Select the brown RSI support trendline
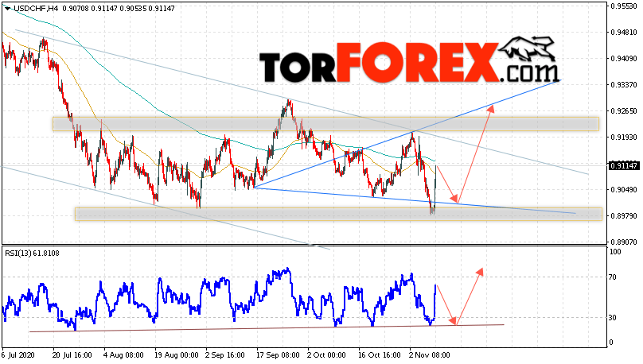The width and height of the screenshot is (643, 364). click(267, 328)
